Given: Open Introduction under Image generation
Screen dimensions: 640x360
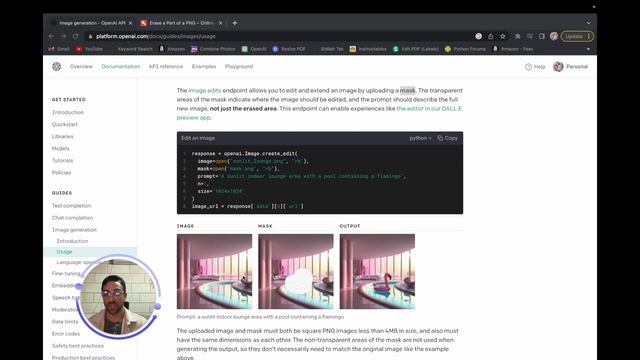Looking at the screenshot, I should point(72,241).
